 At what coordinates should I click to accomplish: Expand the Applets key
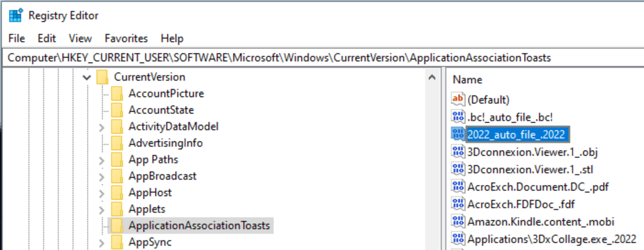(102, 210)
